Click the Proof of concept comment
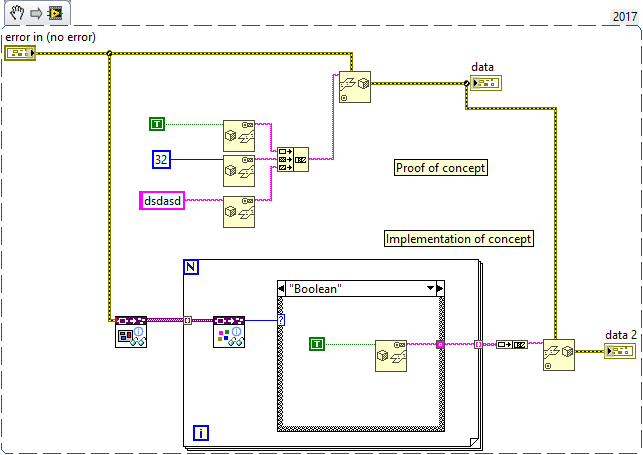643x455 pixels. [441, 168]
